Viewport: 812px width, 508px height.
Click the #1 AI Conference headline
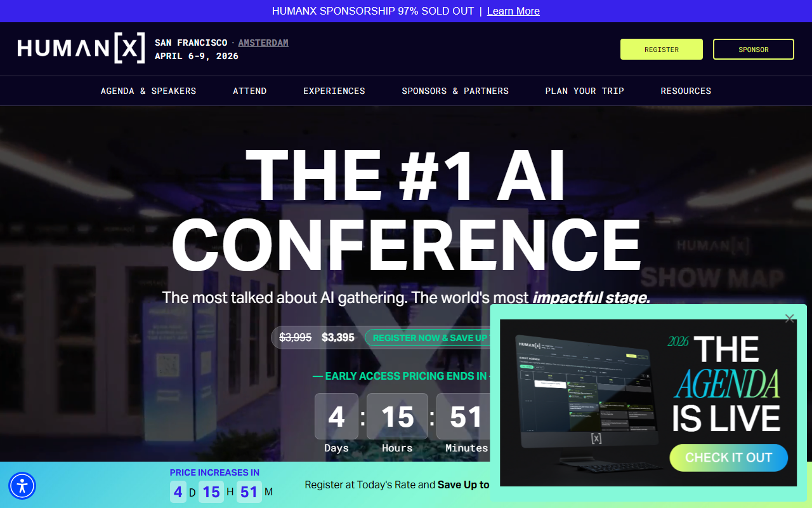[x=406, y=210]
